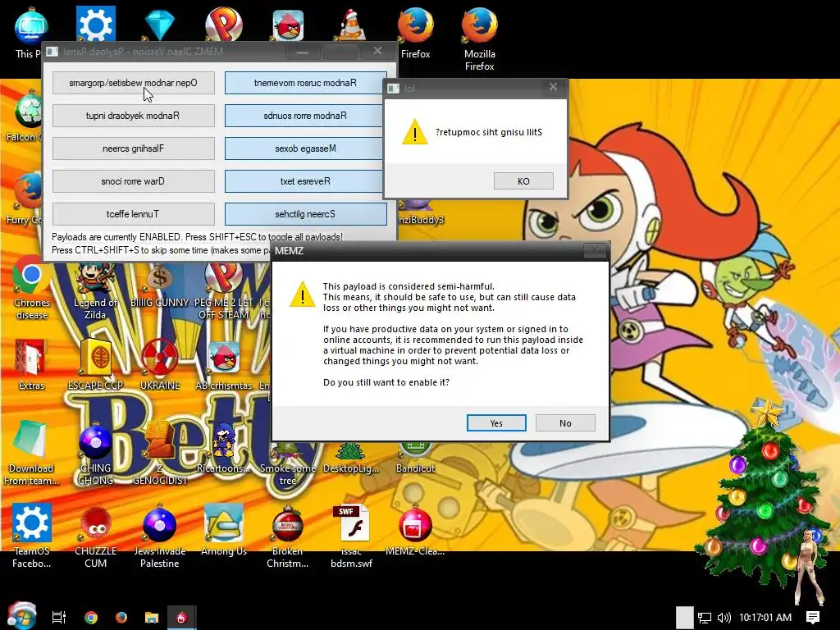Image resolution: width=840 pixels, height=630 pixels.
Task: Open the volume control in system tray
Action: [724, 618]
